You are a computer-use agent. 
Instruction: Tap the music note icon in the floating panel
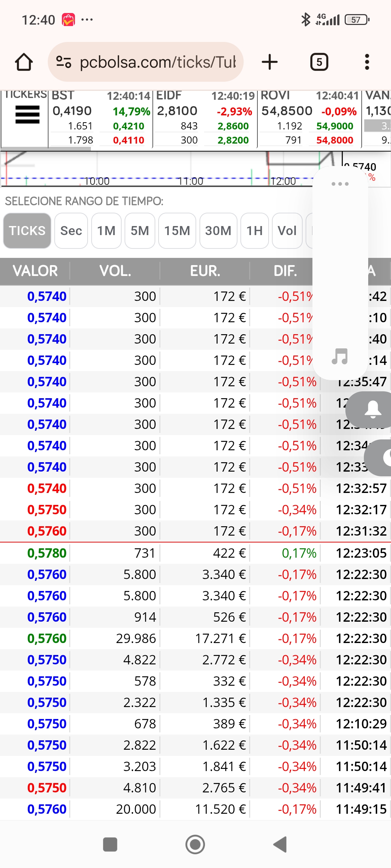[340, 356]
